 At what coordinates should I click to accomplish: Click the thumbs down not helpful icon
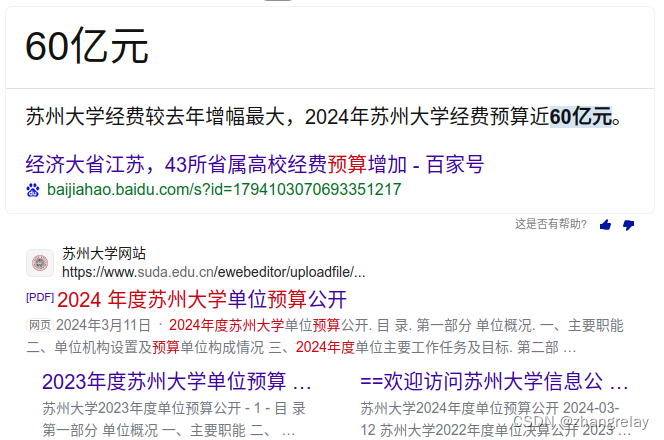coord(628,225)
